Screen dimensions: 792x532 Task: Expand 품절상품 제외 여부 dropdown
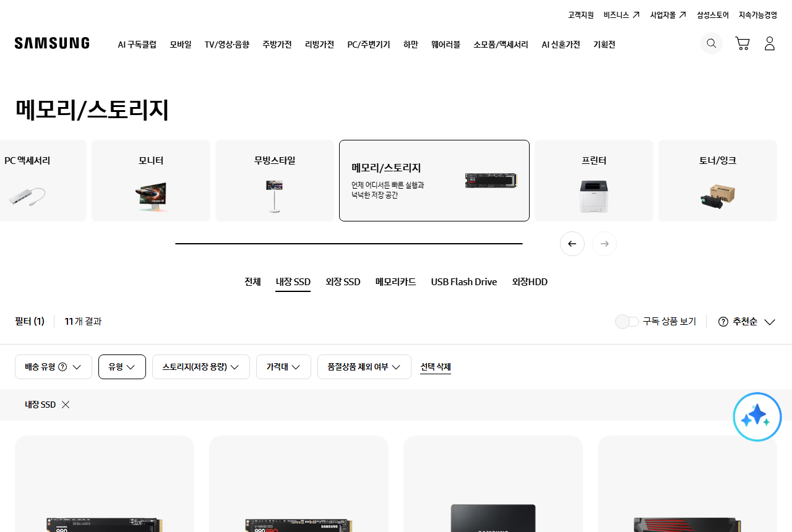pyautogui.click(x=364, y=367)
